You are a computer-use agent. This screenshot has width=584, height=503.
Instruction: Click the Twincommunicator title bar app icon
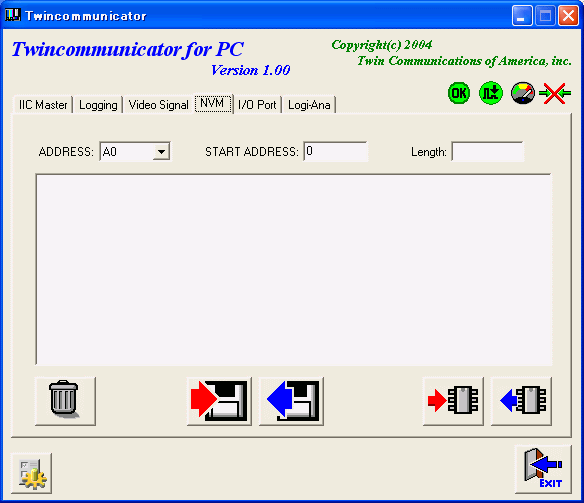pos(12,15)
